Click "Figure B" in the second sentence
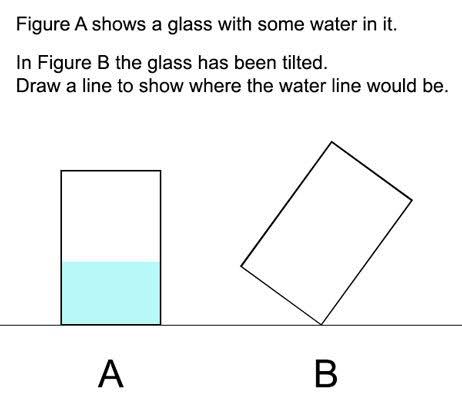 73,63
